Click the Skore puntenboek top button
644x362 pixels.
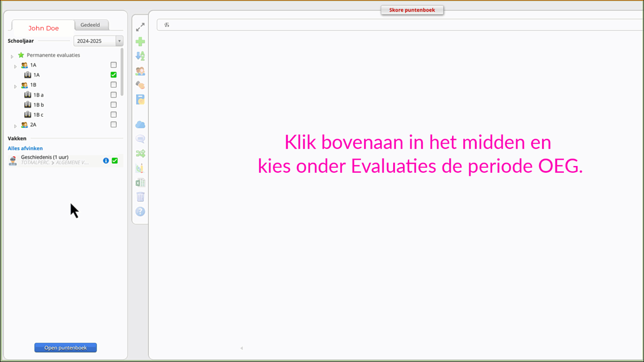click(412, 10)
